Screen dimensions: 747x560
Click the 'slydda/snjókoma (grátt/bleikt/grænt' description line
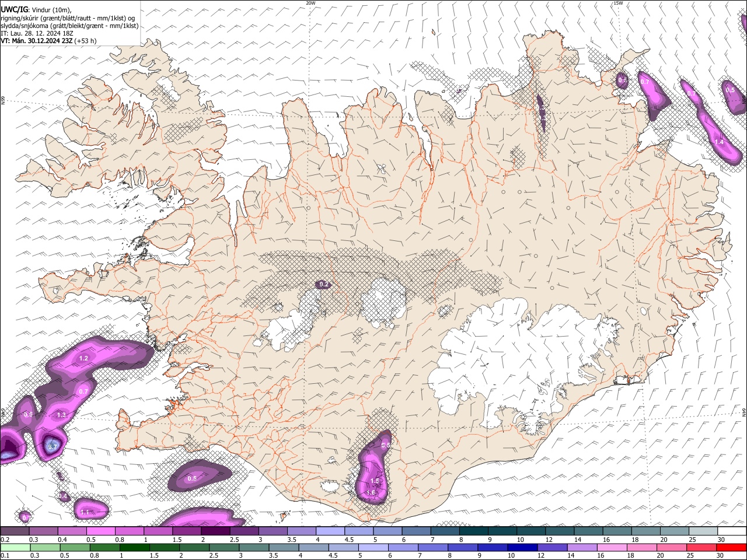[x=69, y=26]
